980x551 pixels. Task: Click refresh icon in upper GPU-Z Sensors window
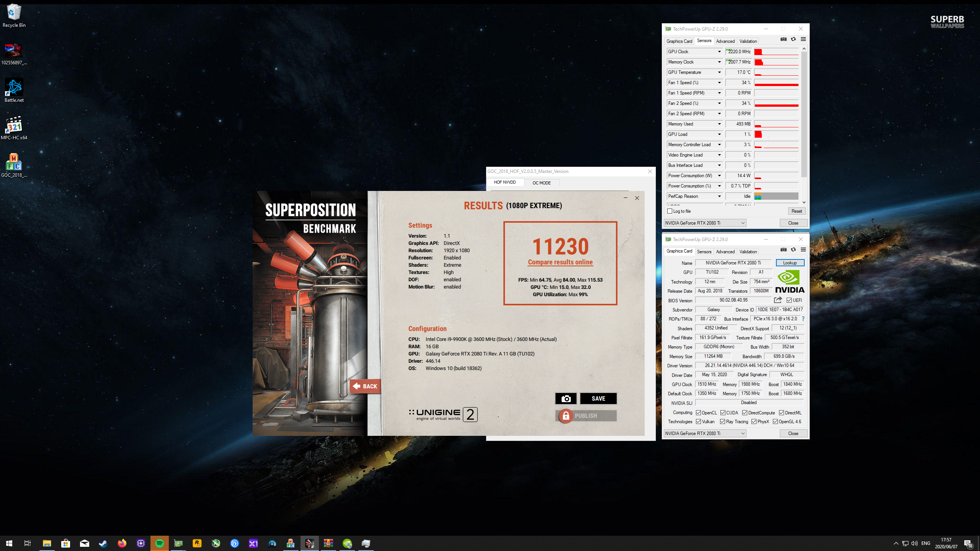coord(793,39)
